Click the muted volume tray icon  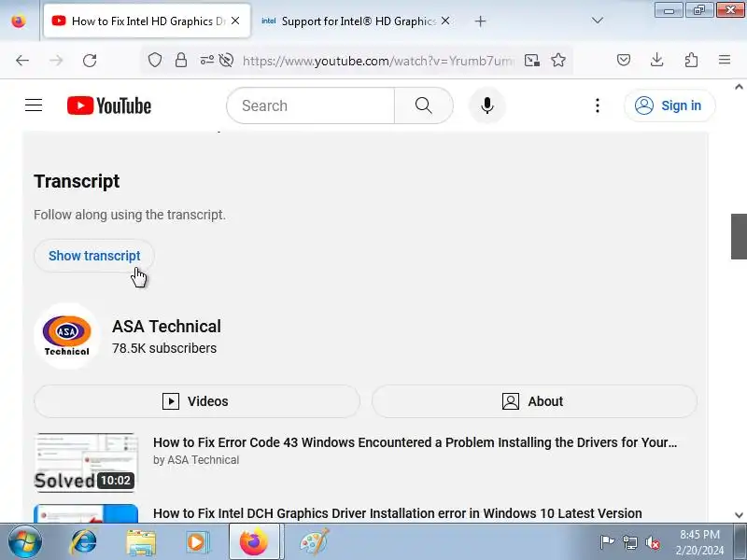pos(652,542)
